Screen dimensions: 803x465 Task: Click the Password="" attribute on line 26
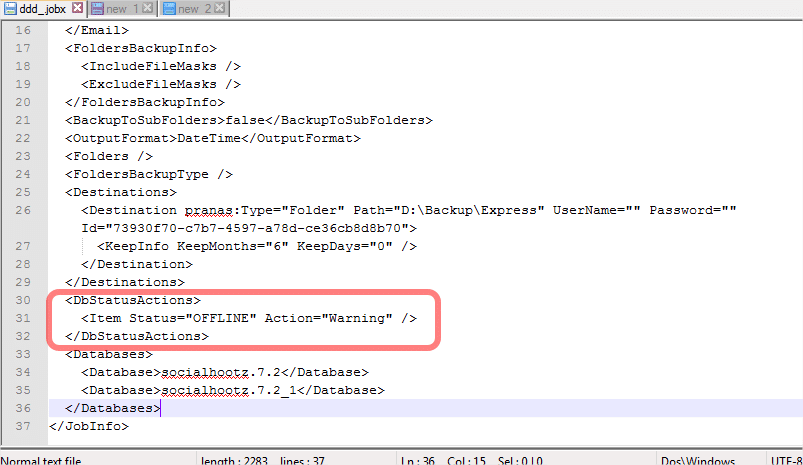[x=693, y=210]
